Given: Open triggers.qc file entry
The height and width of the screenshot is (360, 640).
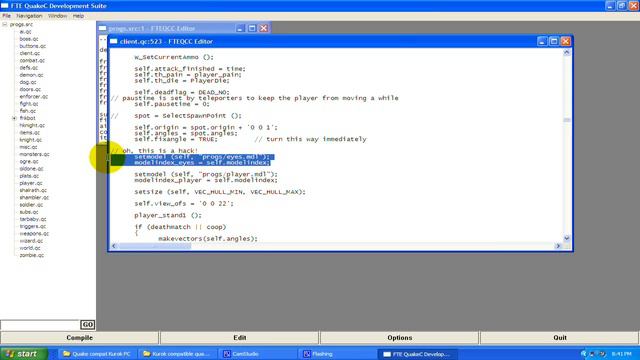Looking at the screenshot, I should (x=33, y=226).
